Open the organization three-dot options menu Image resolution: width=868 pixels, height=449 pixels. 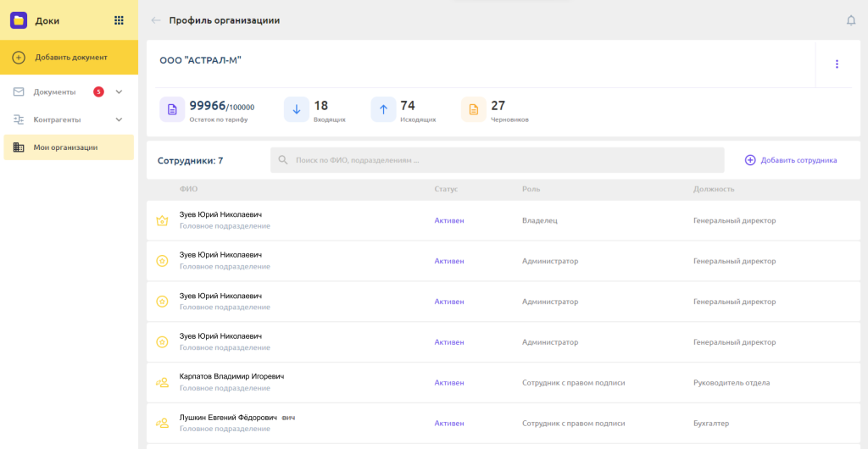837,64
